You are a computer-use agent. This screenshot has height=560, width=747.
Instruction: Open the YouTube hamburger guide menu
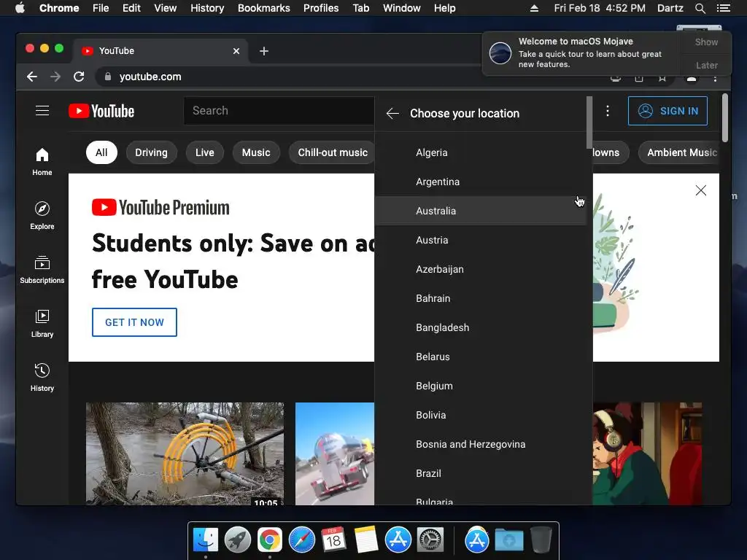click(x=42, y=111)
